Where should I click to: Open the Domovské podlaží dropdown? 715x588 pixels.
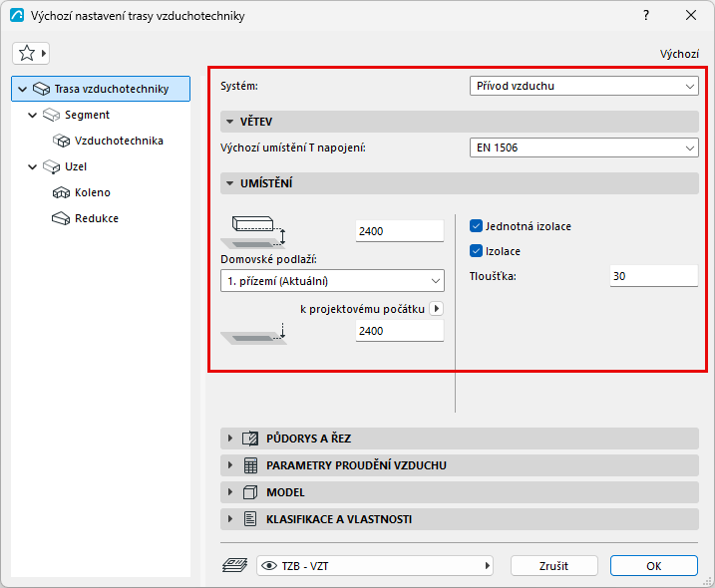click(x=332, y=281)
